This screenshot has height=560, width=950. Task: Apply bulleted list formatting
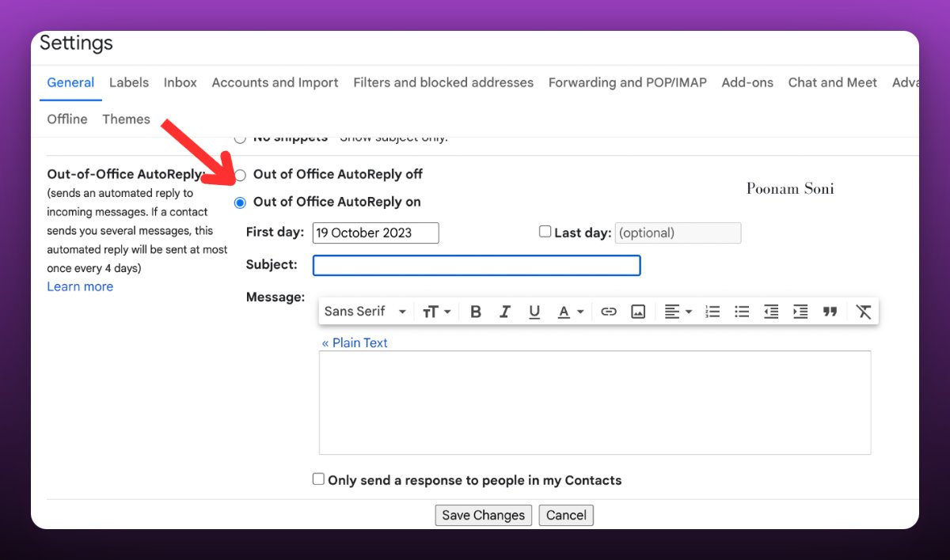click(x=742, y=312)
